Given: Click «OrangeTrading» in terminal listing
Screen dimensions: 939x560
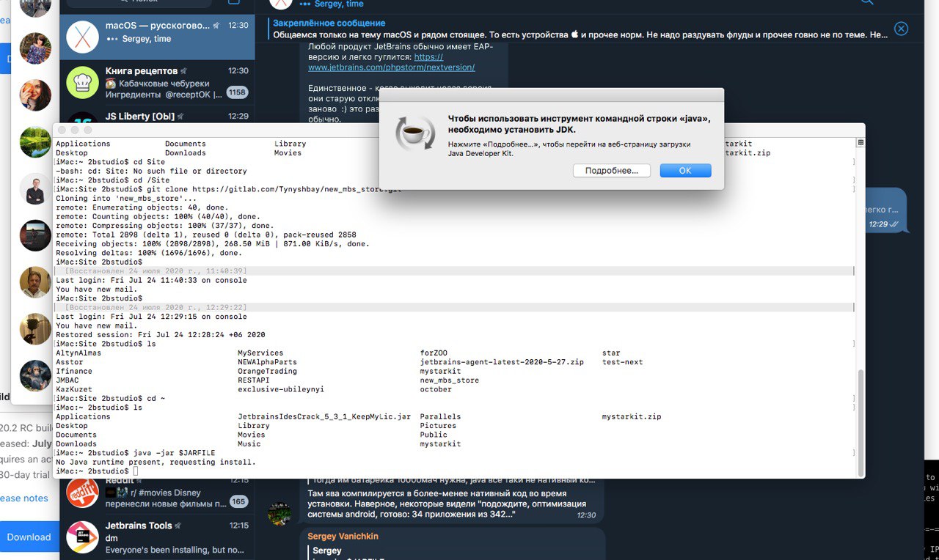Looking at the screenshot, I should coord(267,371).
